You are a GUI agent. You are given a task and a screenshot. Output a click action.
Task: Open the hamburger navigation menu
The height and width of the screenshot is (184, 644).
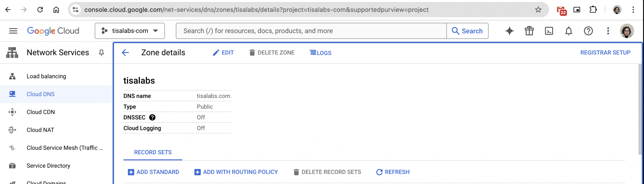click(x=13, y=31)
